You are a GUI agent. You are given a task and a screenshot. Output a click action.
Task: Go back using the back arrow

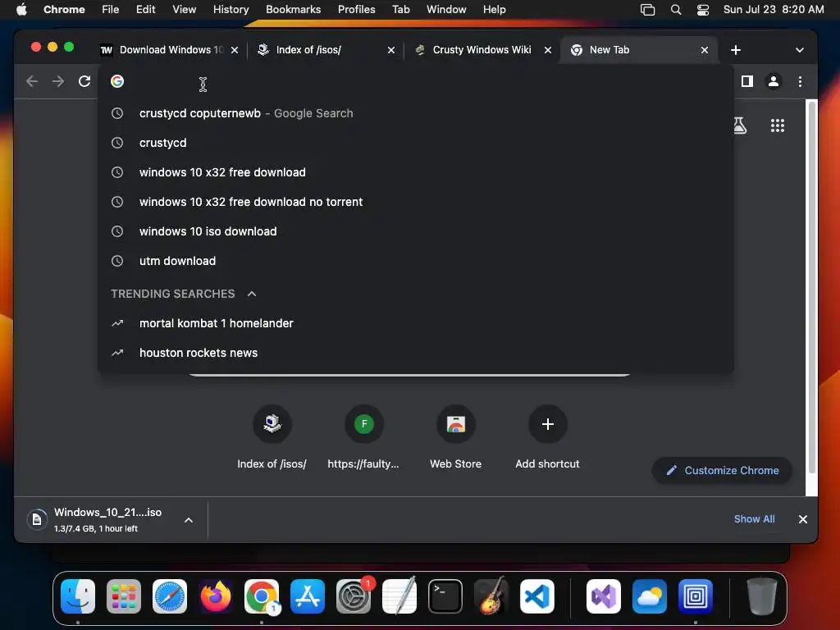click(x=32, y=81)
